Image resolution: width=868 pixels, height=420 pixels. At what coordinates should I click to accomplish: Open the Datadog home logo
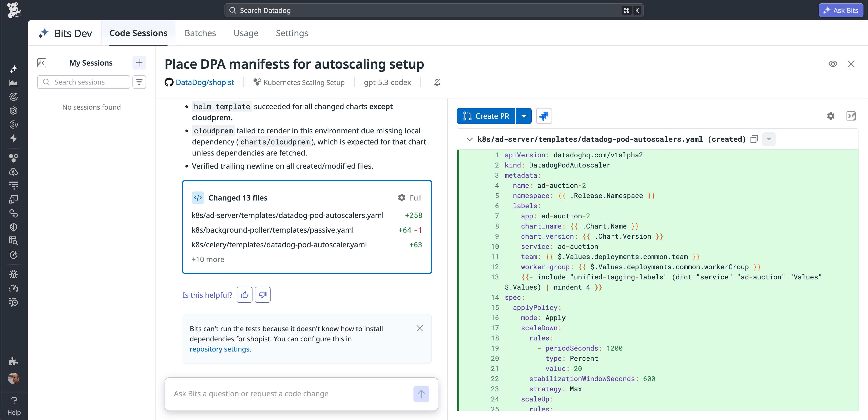14,10
